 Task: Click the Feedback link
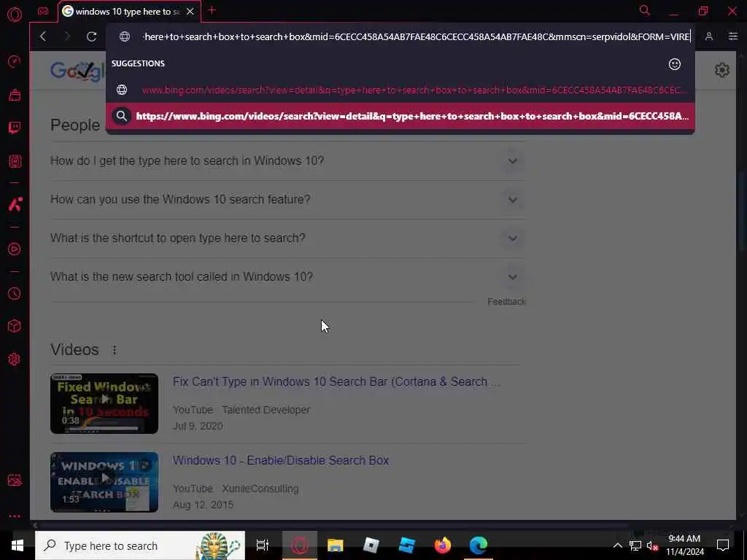pos(506,301)
